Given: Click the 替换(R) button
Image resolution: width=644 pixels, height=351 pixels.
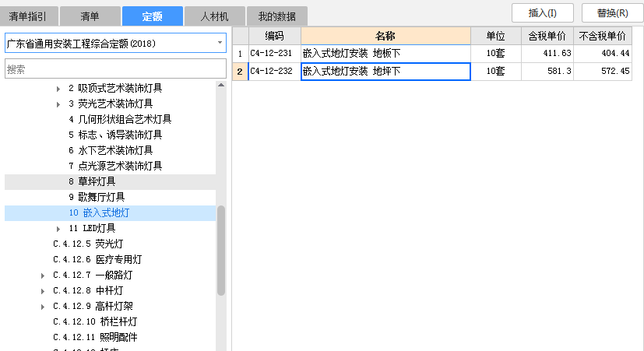Looking at the screenshot, I should 612,13.
